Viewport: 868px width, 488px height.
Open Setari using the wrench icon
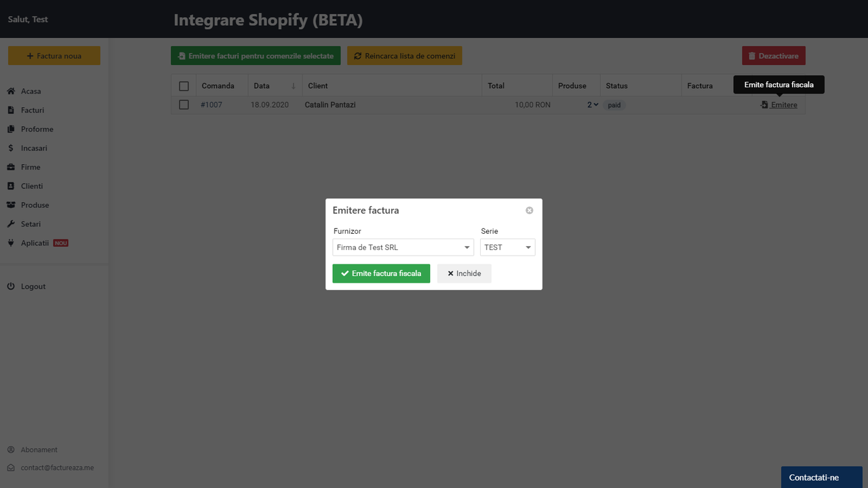pyautogui.click(x=12, y=224)
